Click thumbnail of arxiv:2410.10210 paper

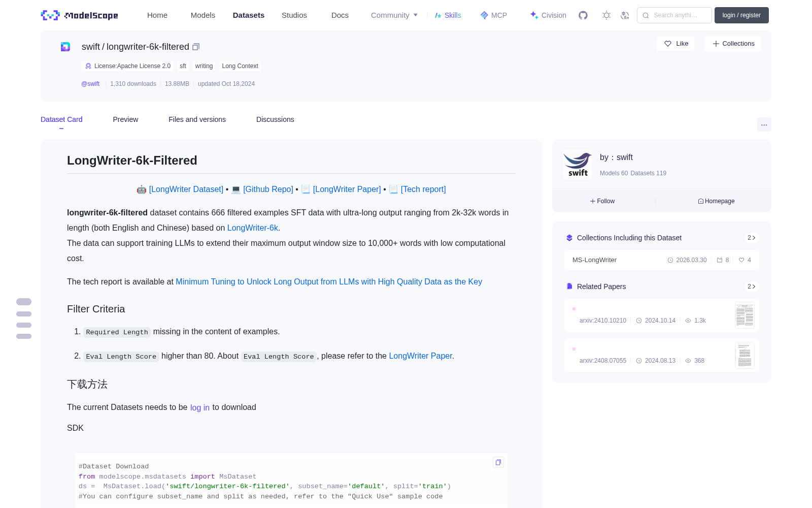[745, 315]
